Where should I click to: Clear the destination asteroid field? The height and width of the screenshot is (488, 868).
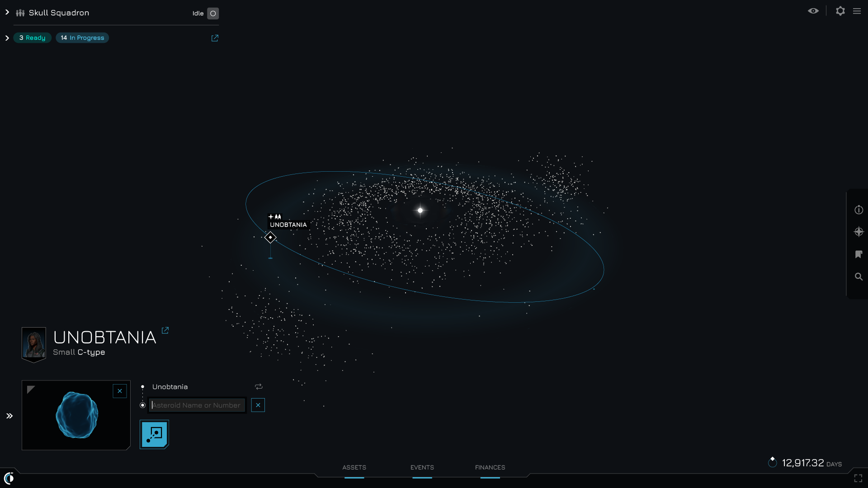coord(258,405)
